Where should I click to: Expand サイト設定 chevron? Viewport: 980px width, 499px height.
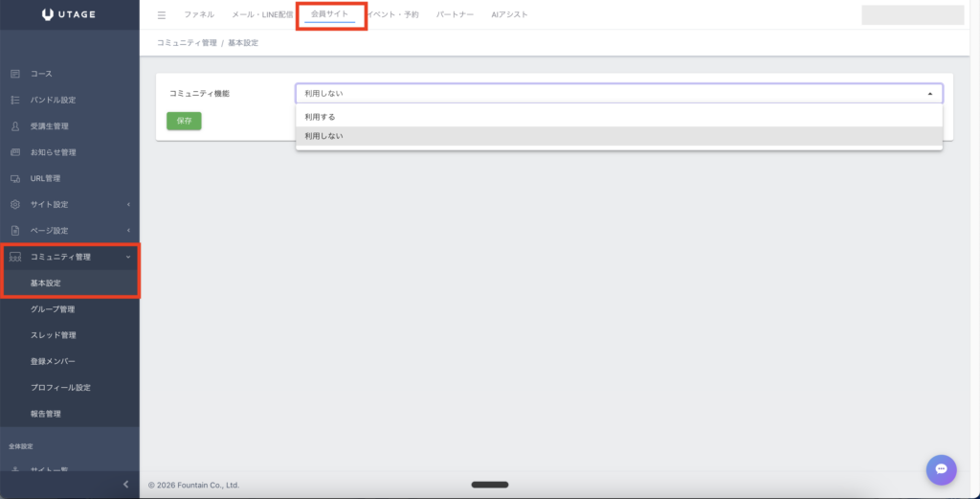pos(128,204)
